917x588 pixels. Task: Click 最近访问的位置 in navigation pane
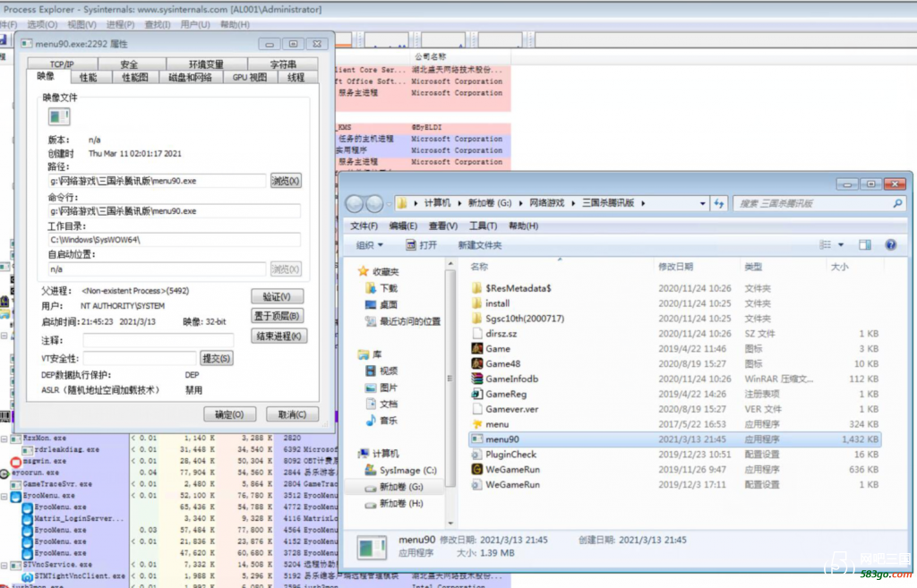coord(410,321)
